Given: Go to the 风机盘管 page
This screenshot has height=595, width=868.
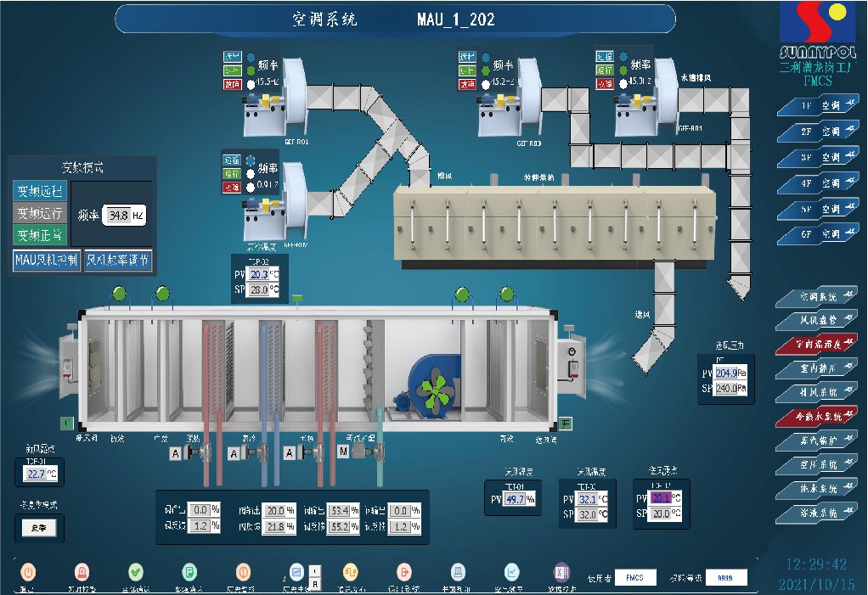Looking at the screenshot, I should (817, 320).
